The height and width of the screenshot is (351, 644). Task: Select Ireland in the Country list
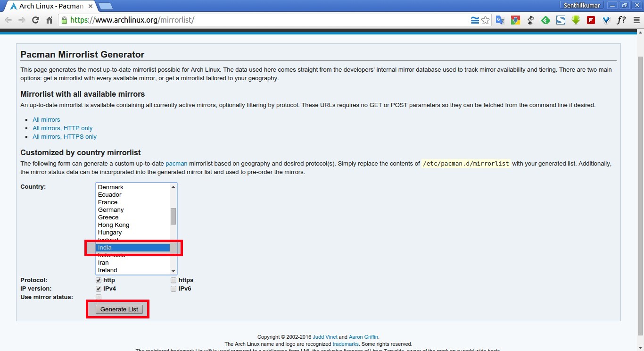tap(107, 270)
